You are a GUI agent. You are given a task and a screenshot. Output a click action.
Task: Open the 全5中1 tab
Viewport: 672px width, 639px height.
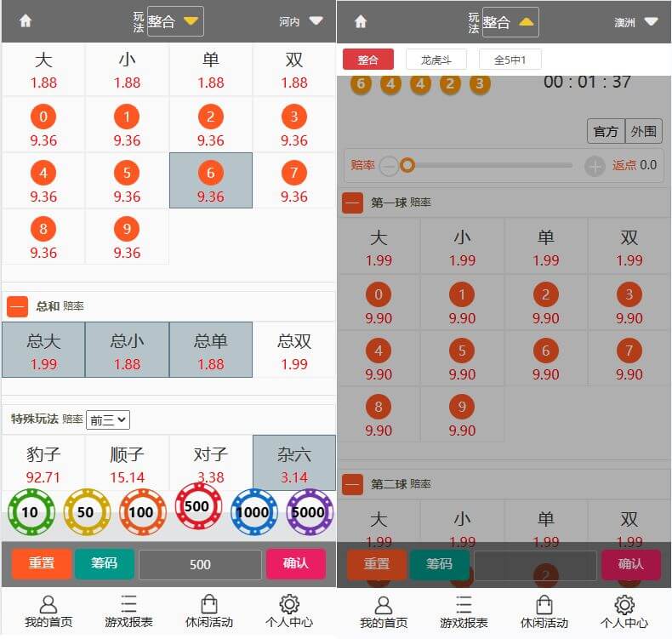click(x=510, y=60)
